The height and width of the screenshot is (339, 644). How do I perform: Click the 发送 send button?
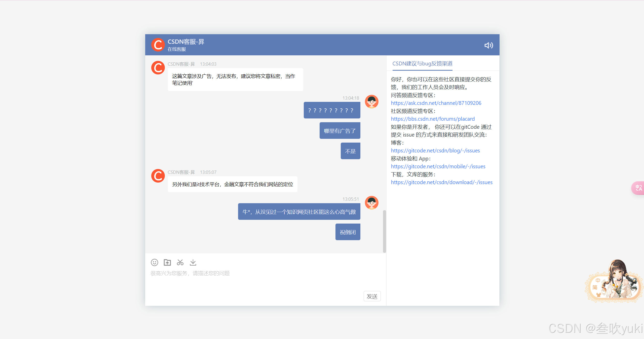pos(372,296)
